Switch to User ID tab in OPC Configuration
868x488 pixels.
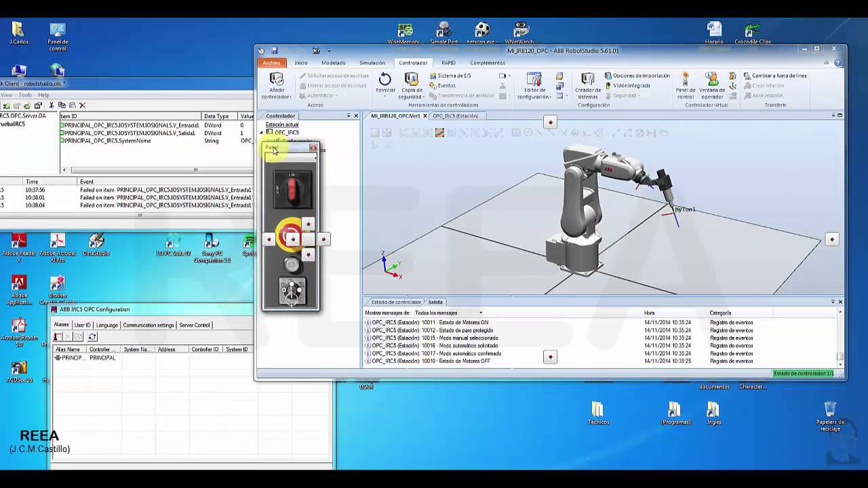pos(82,325)
